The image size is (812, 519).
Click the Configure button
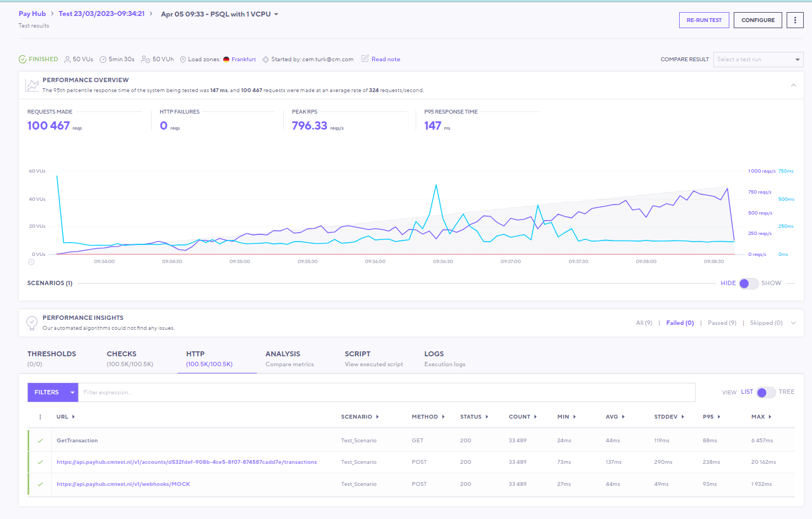click(x=758, y=20)
